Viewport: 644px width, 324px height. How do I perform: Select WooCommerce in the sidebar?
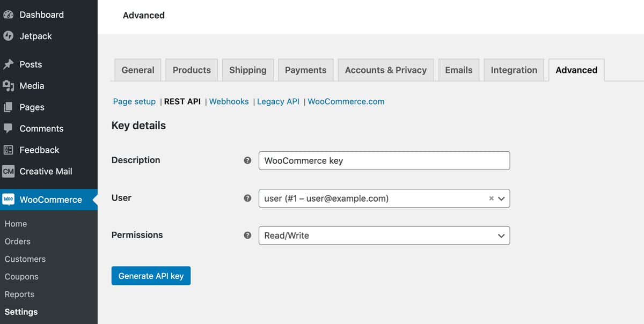tap(49, 200)
